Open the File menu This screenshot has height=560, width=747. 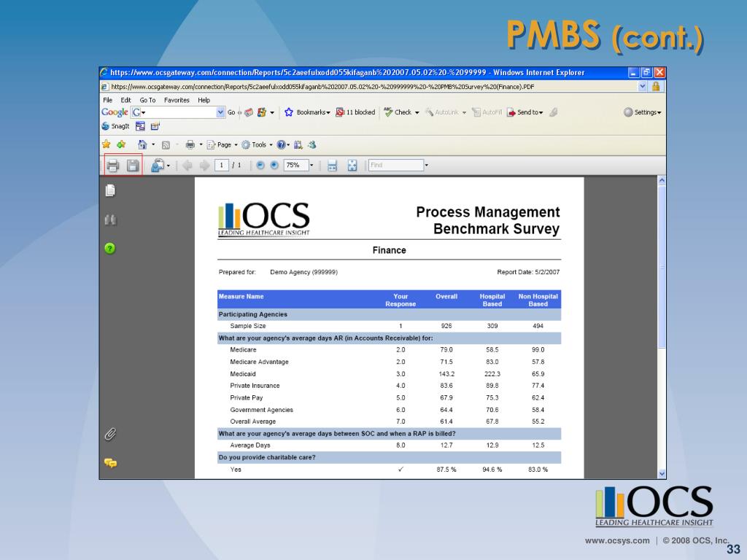tap(108, 100)
